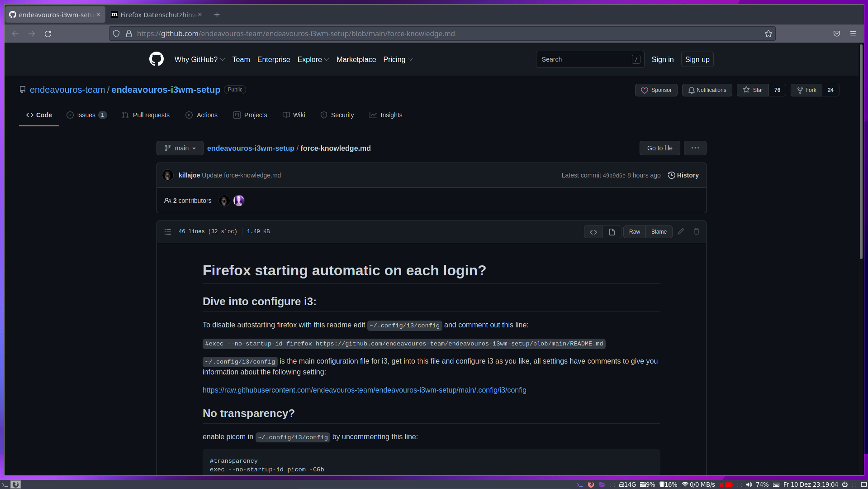The height and width of the screenshot is (489, 868).
Task: Open the three-dots more file options
Action: 695,148
